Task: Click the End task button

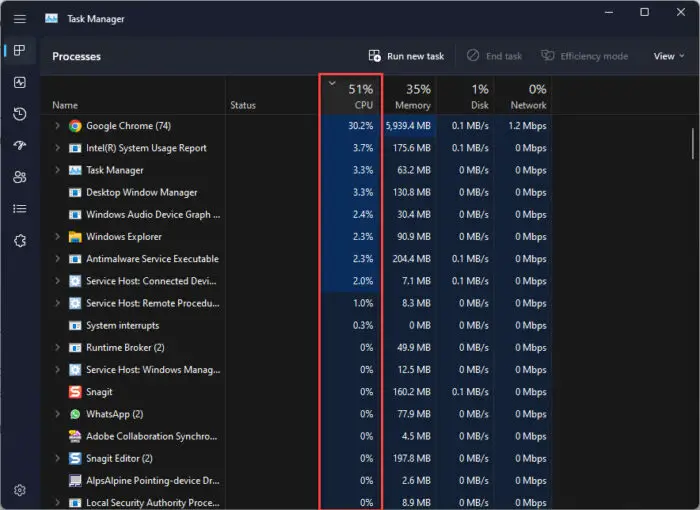Action: tap(495, 56)
